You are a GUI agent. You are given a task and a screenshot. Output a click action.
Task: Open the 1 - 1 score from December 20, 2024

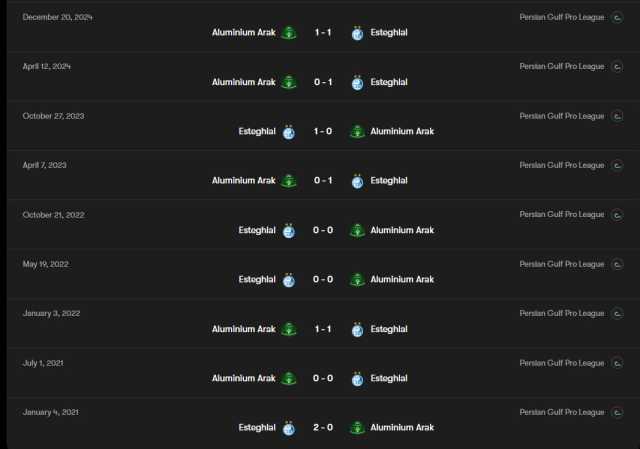(323, 32)
